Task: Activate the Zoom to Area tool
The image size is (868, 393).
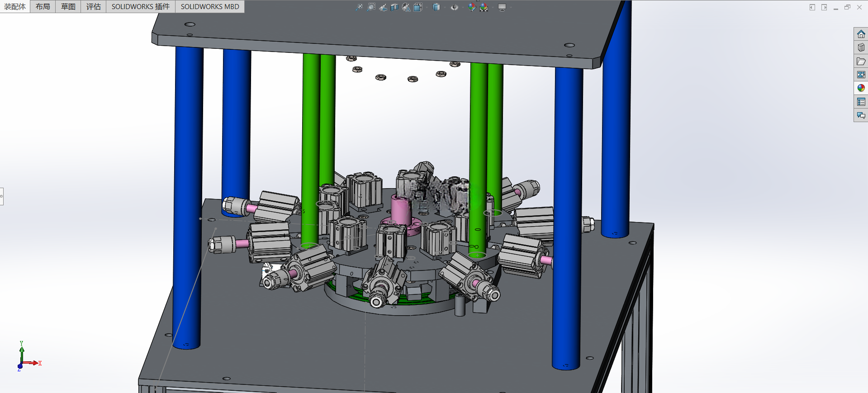Action: (x=371, y=7)
